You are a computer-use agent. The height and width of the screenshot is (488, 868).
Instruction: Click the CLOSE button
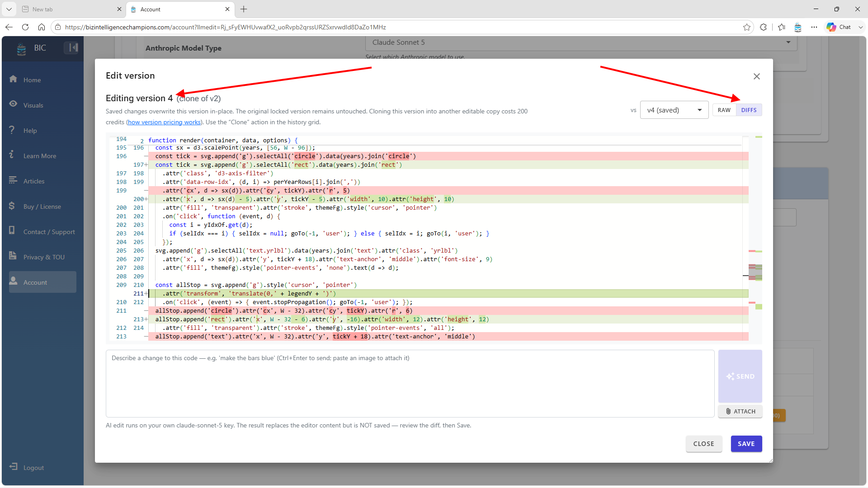click(x=704, y=444)
